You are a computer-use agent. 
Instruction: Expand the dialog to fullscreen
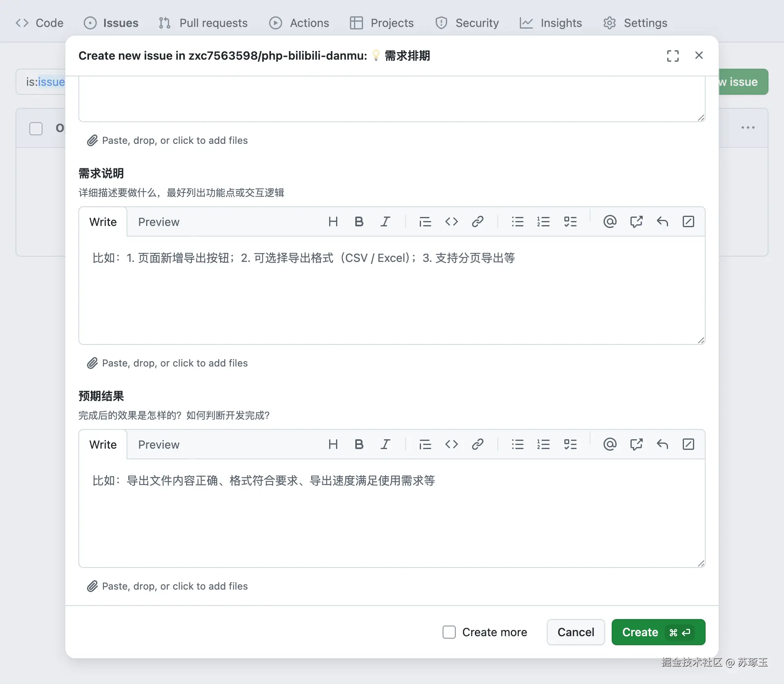[x=673, y=56]
